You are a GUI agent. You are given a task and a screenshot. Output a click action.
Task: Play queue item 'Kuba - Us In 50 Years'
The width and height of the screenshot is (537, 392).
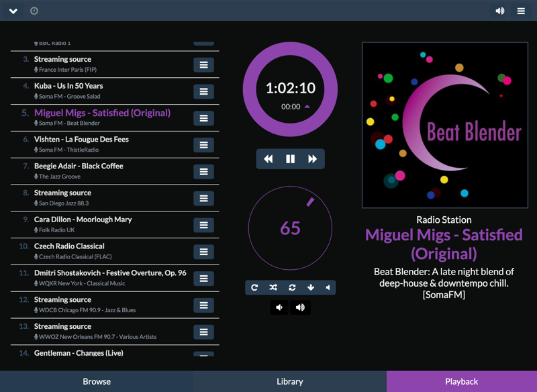point(68,86)
